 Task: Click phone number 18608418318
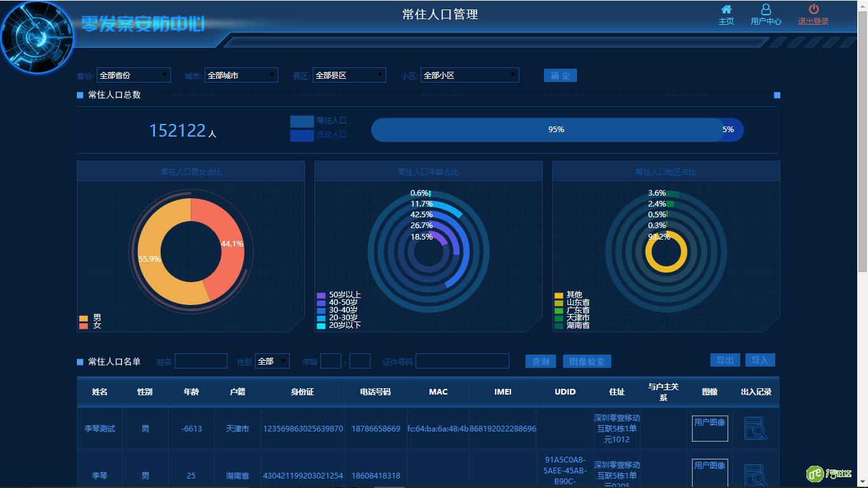coord(376,476)
